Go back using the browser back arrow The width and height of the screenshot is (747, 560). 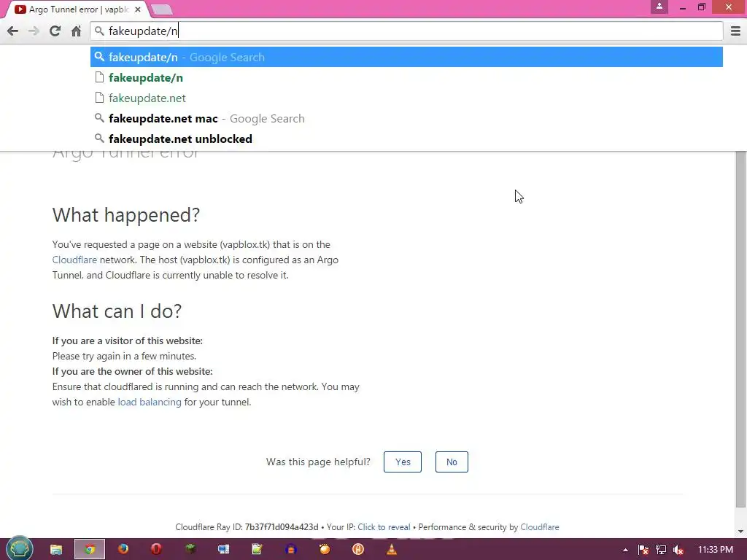[13, 31]
